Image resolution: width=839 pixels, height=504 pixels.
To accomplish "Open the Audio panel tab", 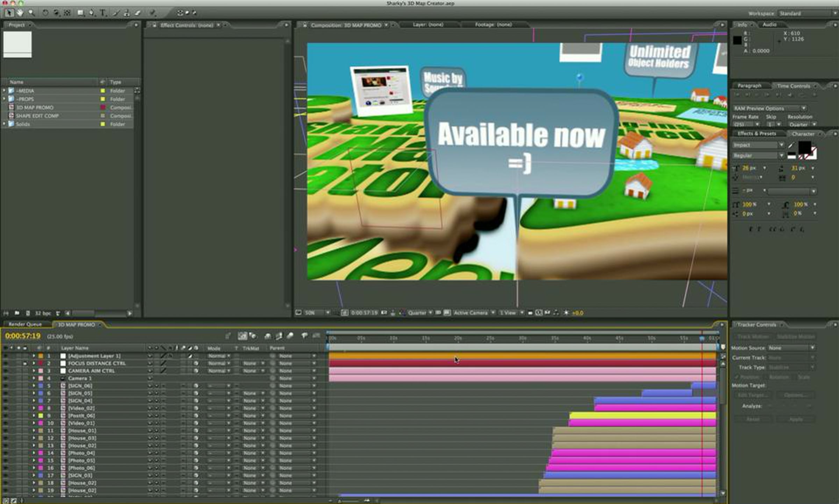I will [769, 24].
